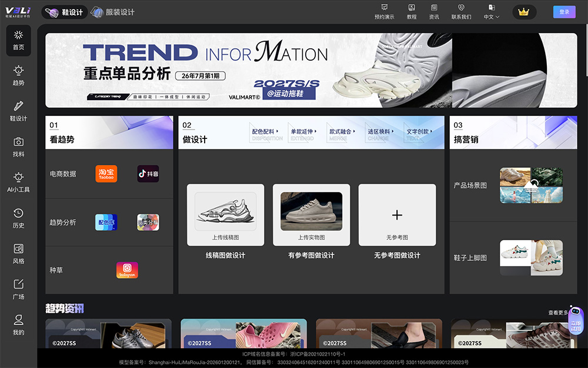Screen dimensions: 588x368
Task: Open the trend card with pink clogs
Action: tap(244, 333)
